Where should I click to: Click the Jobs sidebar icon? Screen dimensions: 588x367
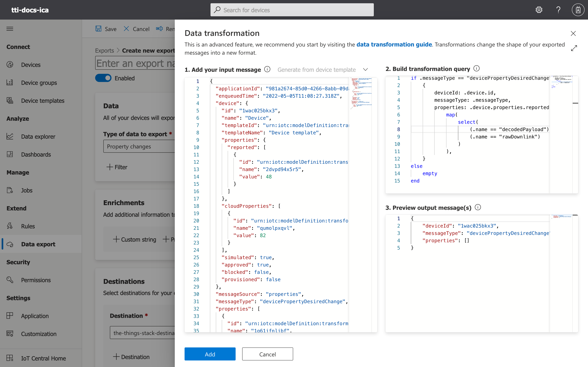pyautogui.click(x=10, y=190)
